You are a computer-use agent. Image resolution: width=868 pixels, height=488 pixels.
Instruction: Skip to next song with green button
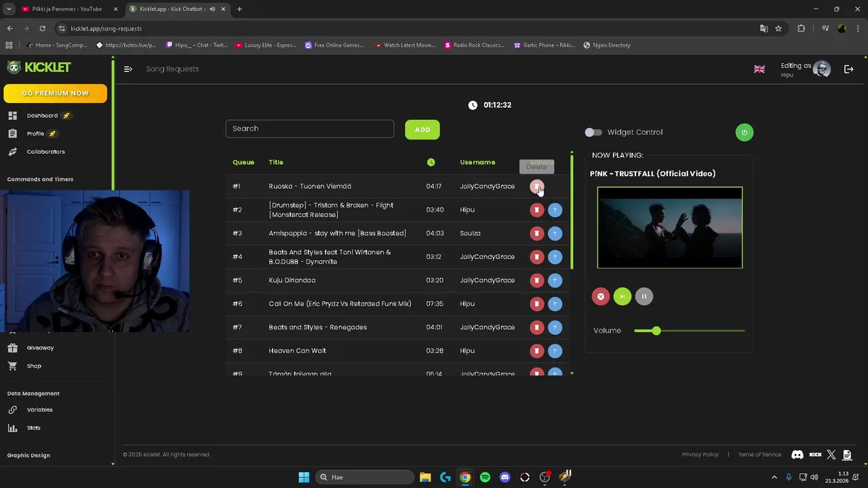click(x=622, y=296)
